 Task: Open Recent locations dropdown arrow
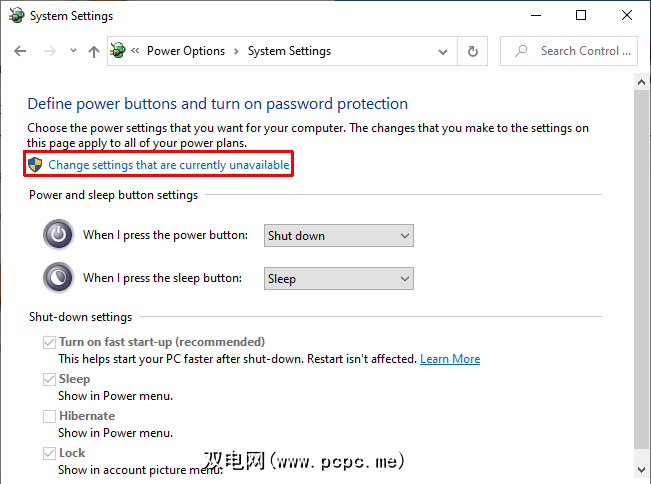tap(73, 51)
